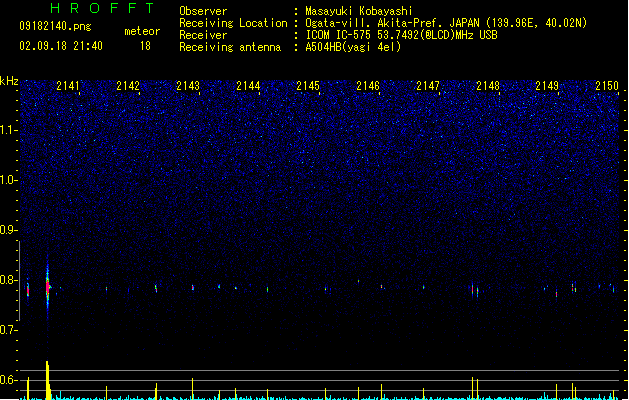The height and width of the screenshot is (400, 629).
Task: Click the 0.6 frequency axis label
Action: (9, 380)
